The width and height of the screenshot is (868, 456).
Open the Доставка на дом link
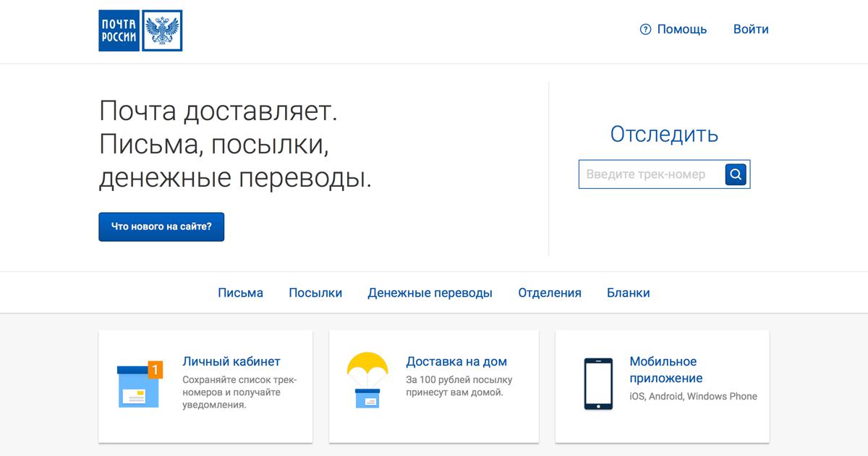(456, 362)
